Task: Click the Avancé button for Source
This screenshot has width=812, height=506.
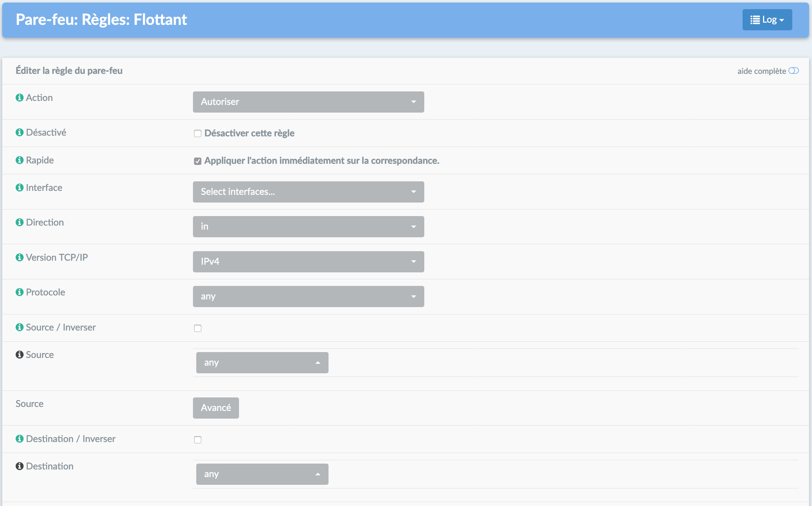Action: [x=216, y=408]
